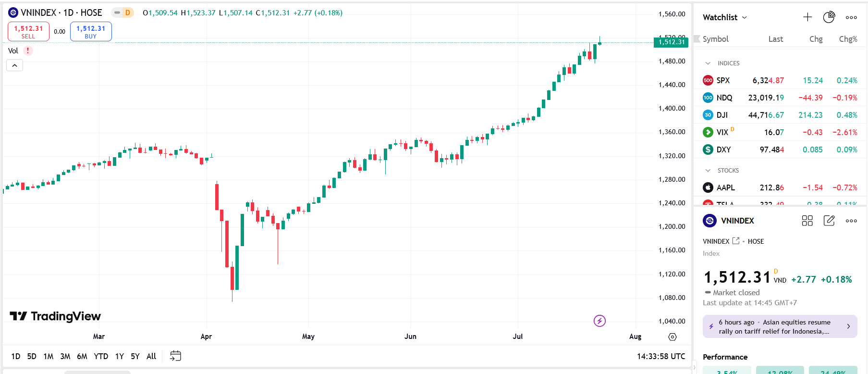Collapse the indicator legend with caret button

pyautogui.click(x=14, y=65)
